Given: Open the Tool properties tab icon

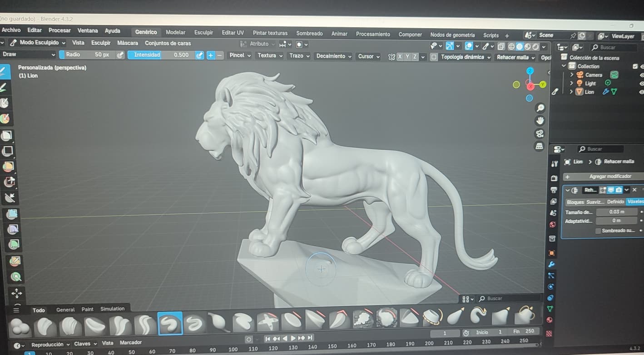Looking at the screenshot, I should coord(555,163).
